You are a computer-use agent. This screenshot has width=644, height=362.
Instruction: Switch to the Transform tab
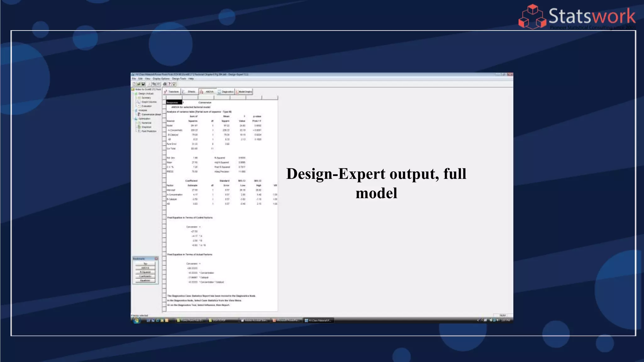click(x=172, y=92)
